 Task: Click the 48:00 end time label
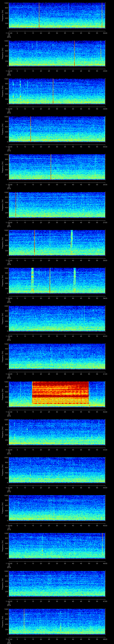[x=105, y=639]
